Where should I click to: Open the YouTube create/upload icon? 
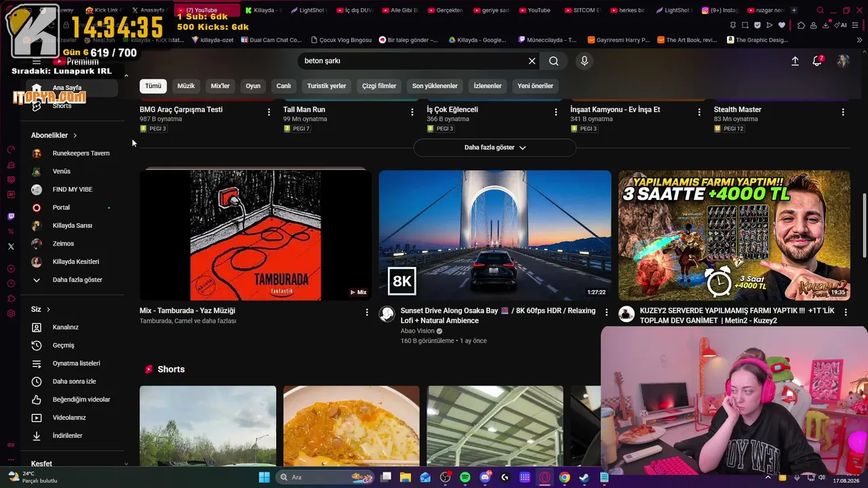pos(795,61)
